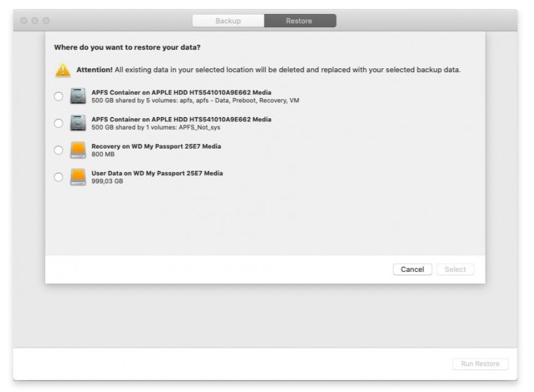Screen dimensions: 534x392
Task: Click the '800 MB' size text
Action: click(103, 154)
